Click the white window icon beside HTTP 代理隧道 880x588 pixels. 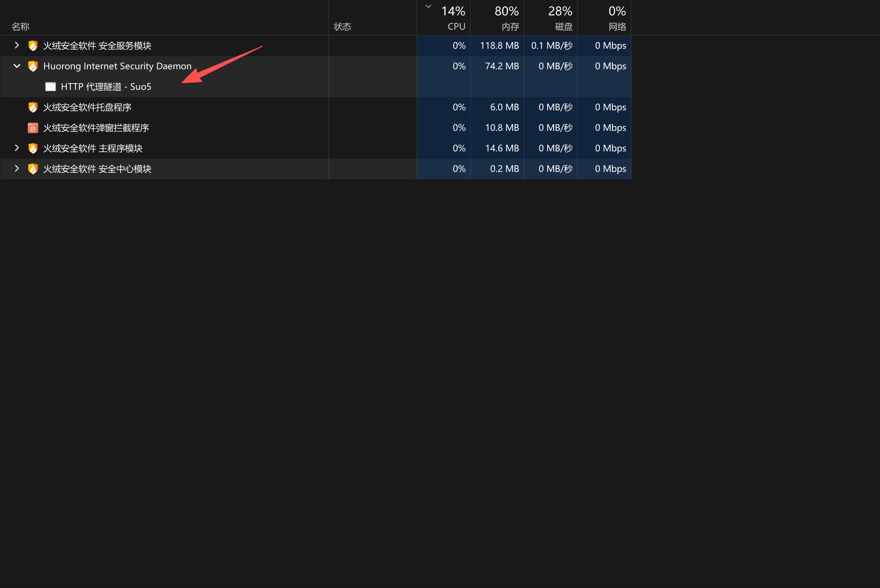click(50, 87)
